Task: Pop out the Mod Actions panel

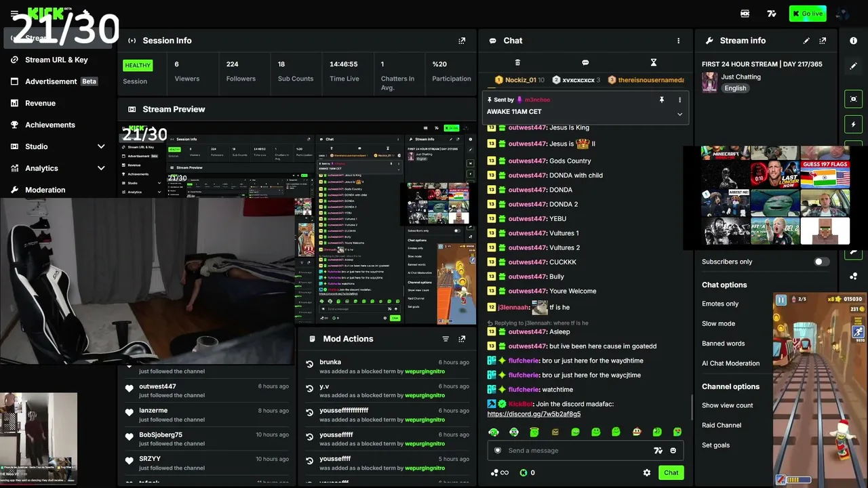Action: 462,339
